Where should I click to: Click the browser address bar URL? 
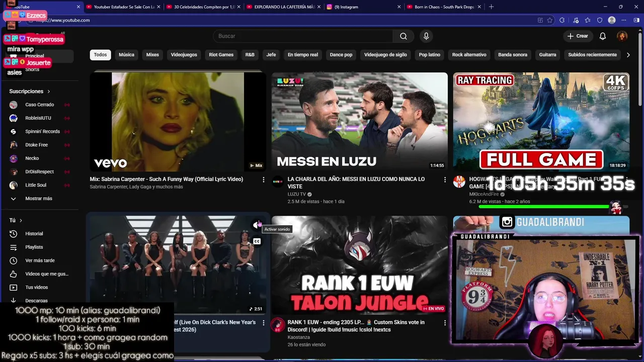pyautogui.click(x=63, y=20)
